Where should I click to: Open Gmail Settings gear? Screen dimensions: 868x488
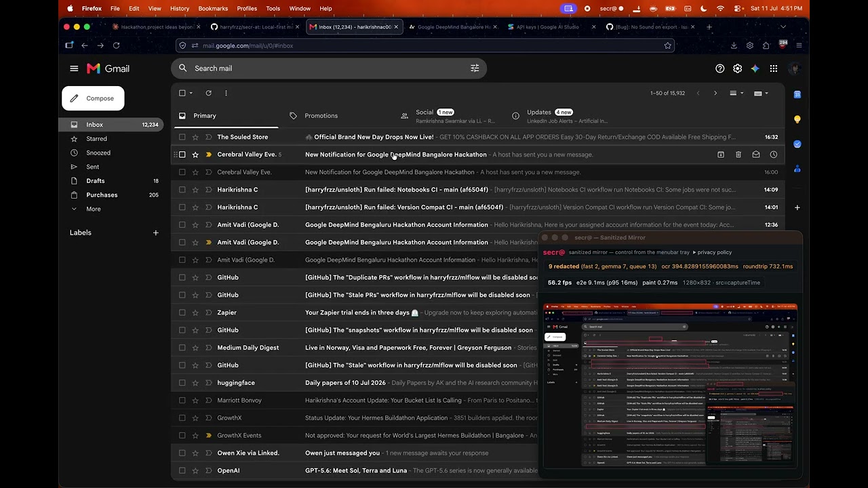coord(738,68)
